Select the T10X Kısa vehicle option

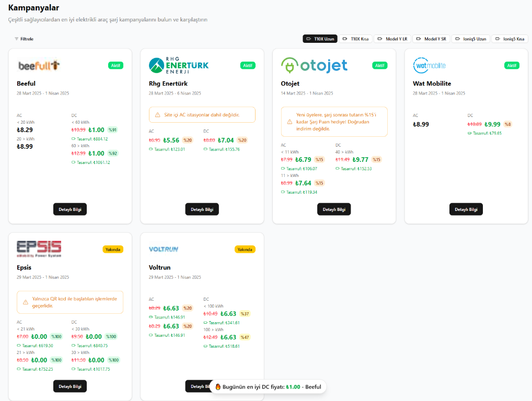click(355, 39)
